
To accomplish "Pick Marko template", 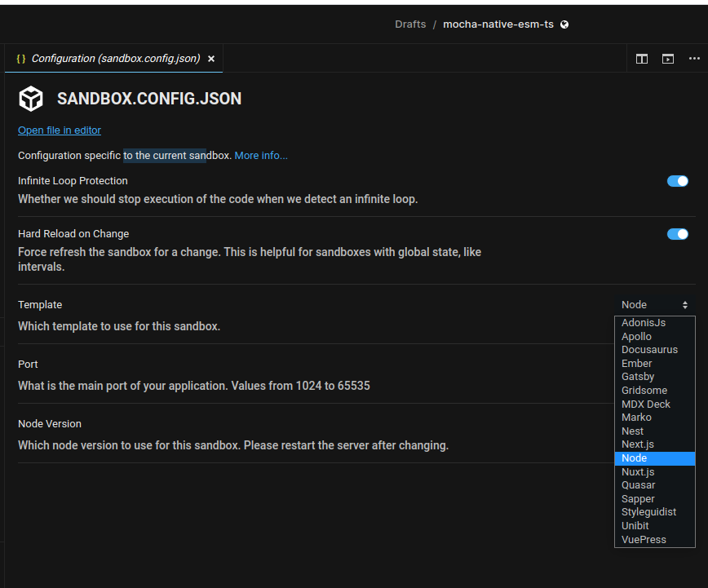I will pyautogui.click(x=654, y=418).
